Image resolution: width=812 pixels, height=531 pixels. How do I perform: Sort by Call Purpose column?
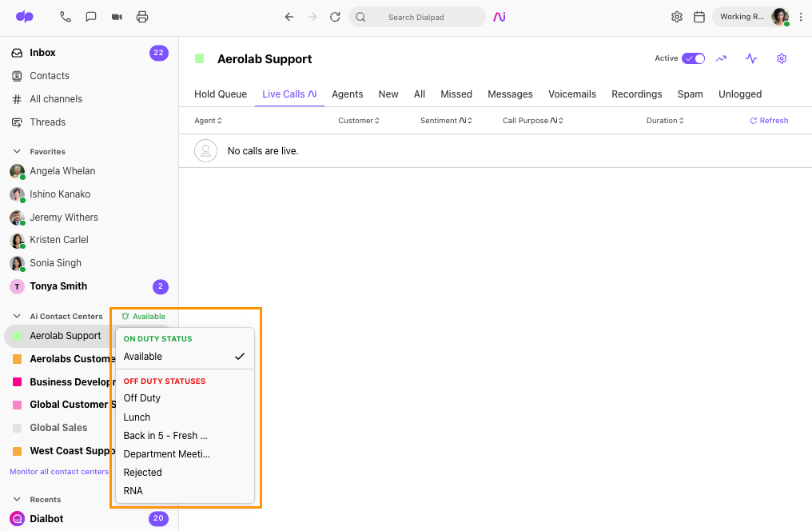coord(533,121)
